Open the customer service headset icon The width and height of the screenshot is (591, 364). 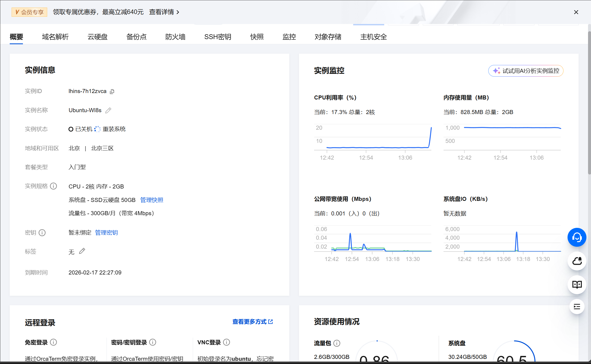pos(577,237)
